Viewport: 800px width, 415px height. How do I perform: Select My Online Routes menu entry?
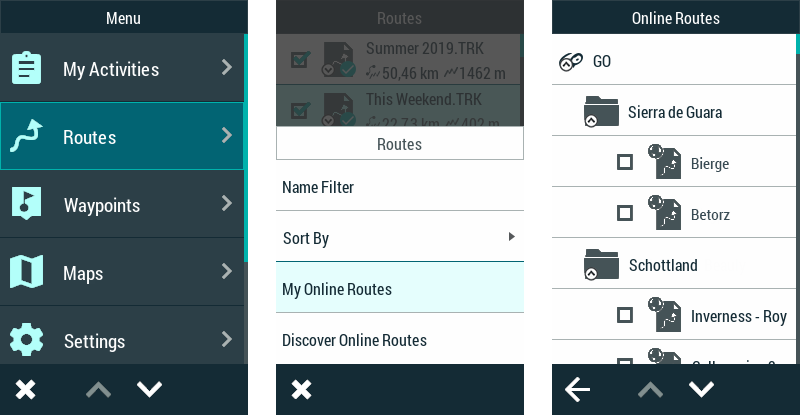(399, 289)
